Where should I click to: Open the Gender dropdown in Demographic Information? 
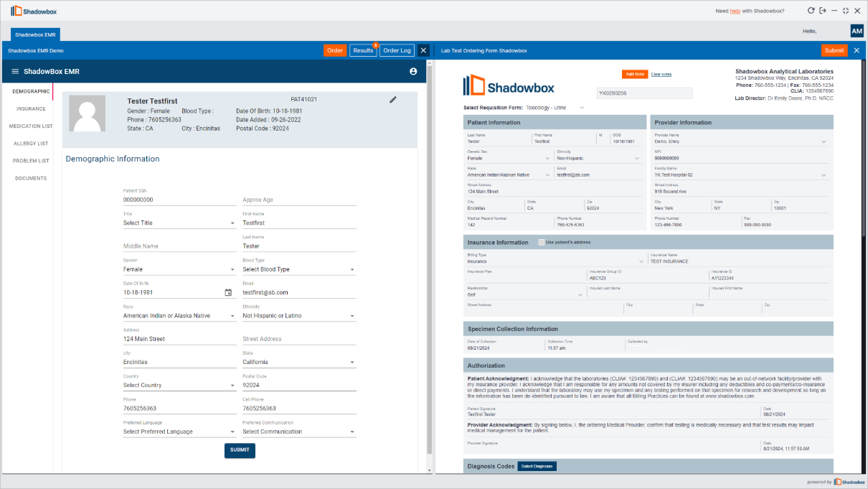pos(179,269)
